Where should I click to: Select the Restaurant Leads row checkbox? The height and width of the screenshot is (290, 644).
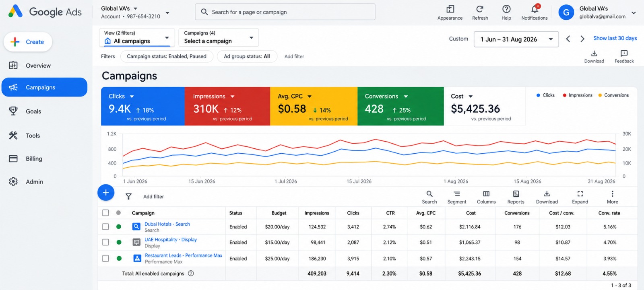tap(105, 258)
